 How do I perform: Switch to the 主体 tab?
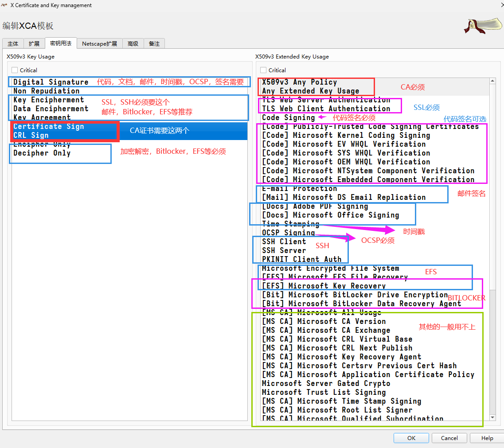tap(13, 43)
